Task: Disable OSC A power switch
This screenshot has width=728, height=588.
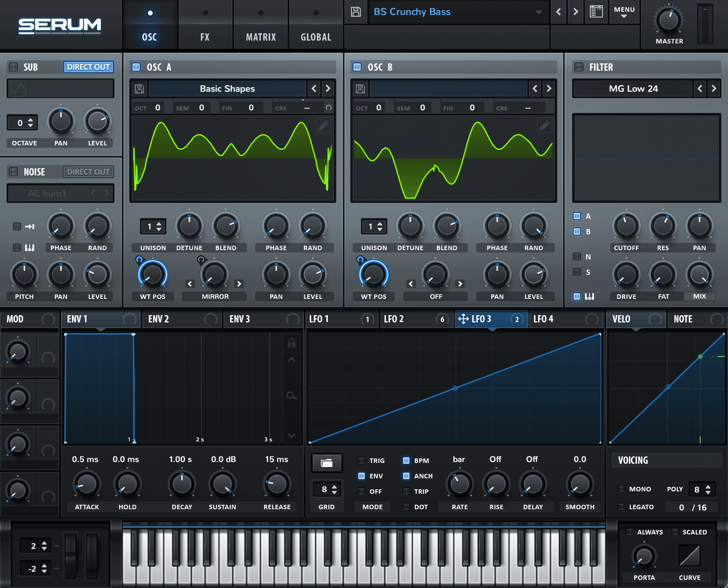Action: [x=136, y=67]
